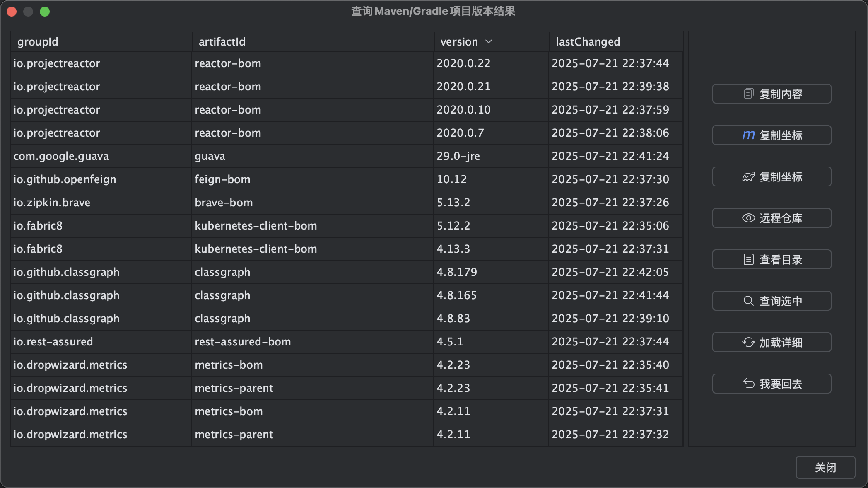Click the refresh icon to 加载详细

click(748, 342)
